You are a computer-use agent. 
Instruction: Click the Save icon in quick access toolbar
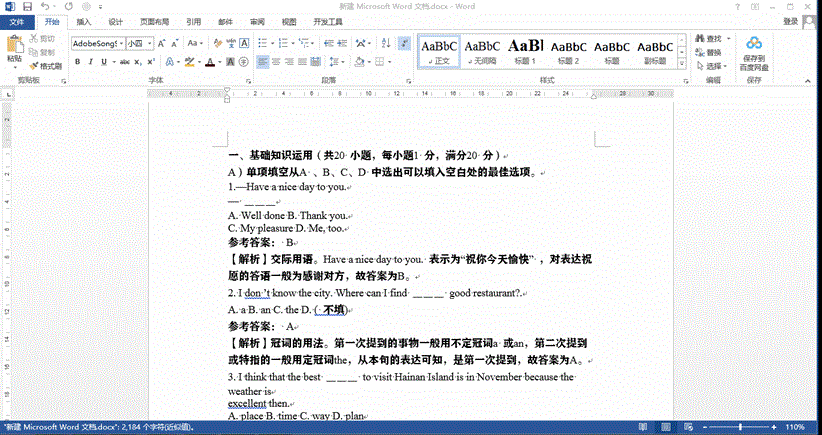pyautogui.click(x=26, y=6)
